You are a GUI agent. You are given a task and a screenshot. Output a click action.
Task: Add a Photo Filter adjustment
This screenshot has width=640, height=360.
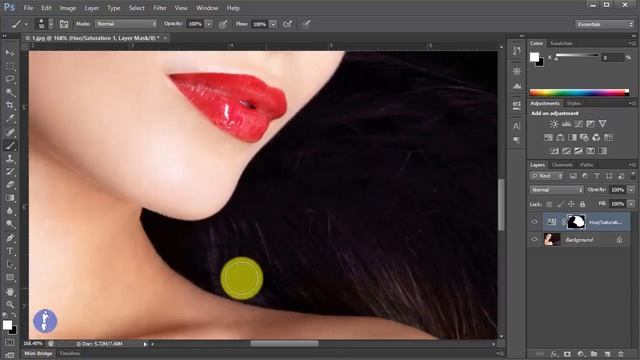[584, 138]
